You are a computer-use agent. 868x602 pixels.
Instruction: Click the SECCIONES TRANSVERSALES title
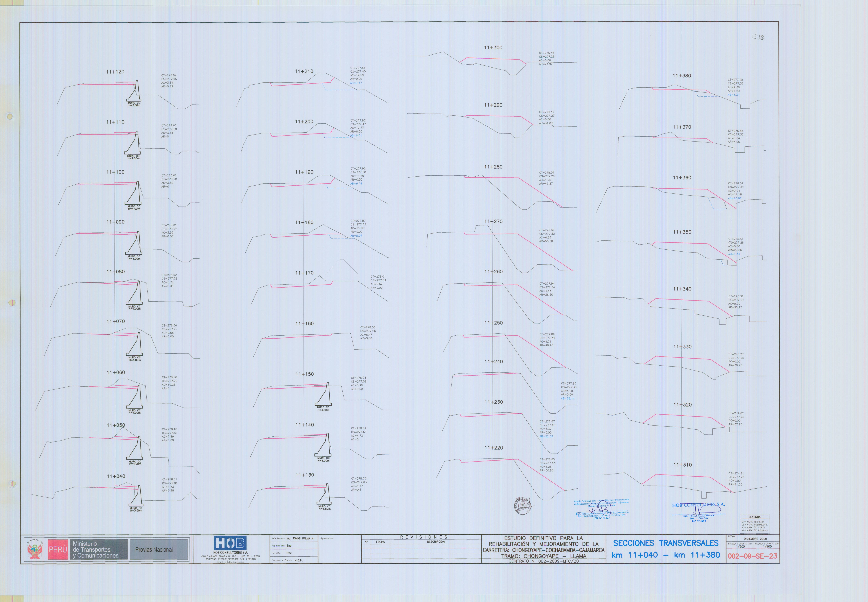pos(666,543)
